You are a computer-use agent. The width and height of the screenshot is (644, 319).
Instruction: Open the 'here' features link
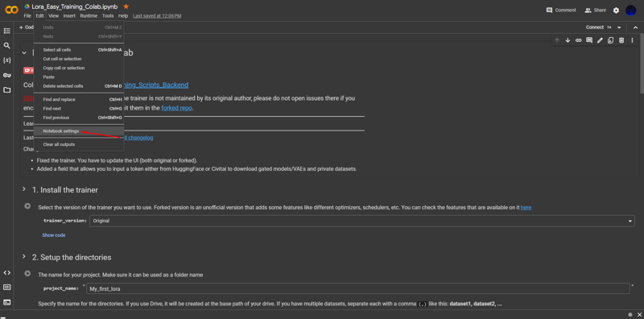(x=526, y=208)
